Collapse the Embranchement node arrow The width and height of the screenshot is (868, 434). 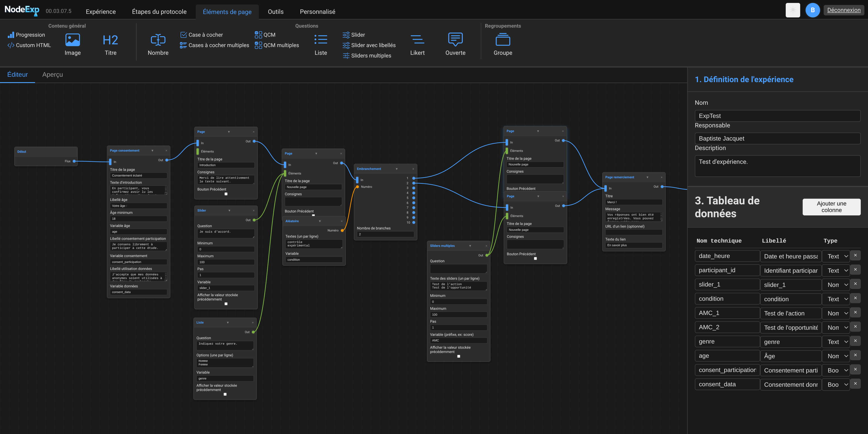point(397,169)
